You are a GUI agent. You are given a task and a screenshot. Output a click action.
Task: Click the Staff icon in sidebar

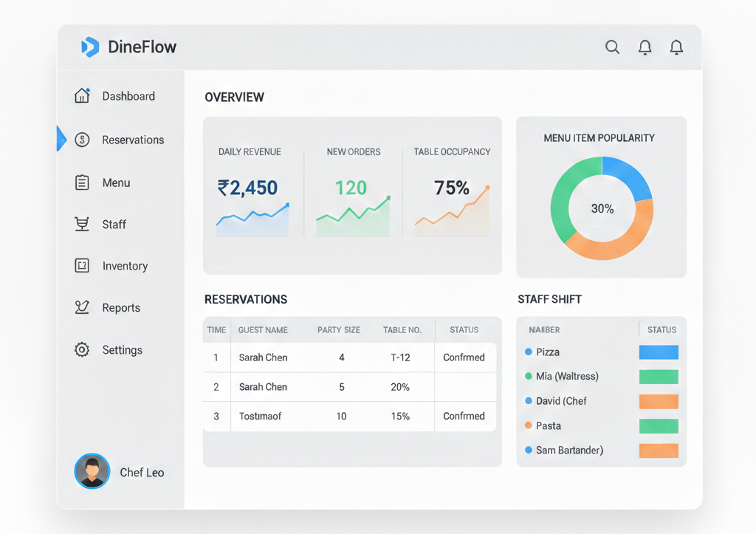[82, 224]
